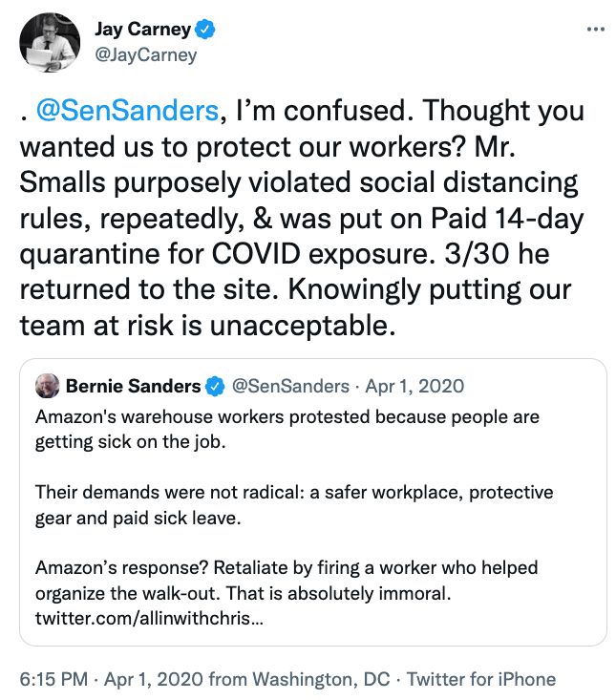Image resolution: width=616 pixels, height=700 pixels.
Task: Click the Twitter for iPhone source label
Action: click(x=481, y=679)
